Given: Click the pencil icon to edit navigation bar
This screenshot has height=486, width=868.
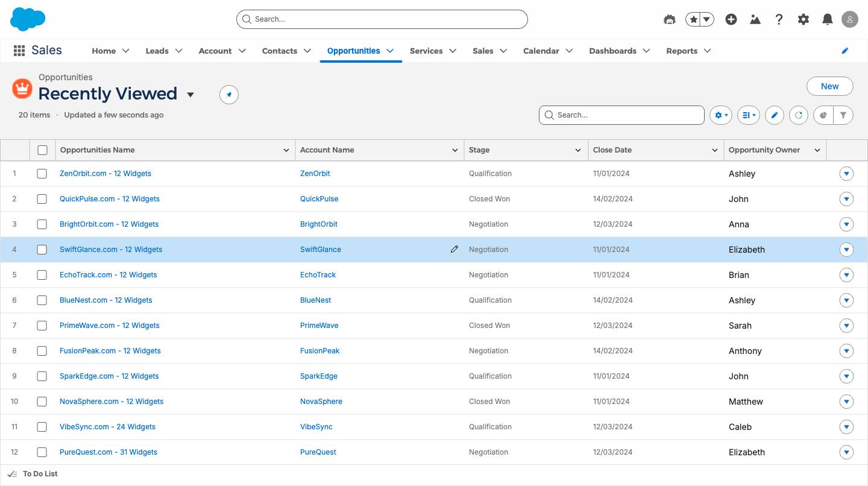Looking at the screenshot, I should [x=845, y=51].
